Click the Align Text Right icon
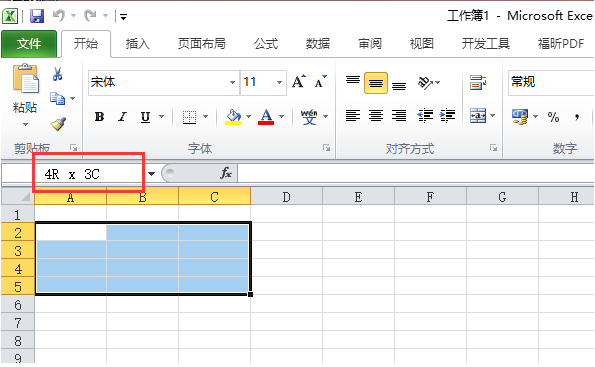Screen dimensions: 595x367 coord(399,115)
